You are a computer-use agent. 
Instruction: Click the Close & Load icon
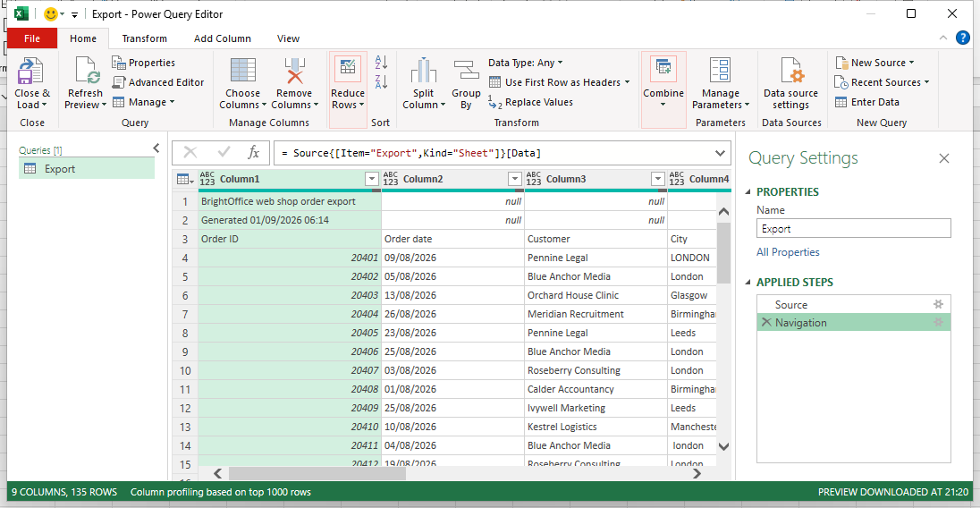pos(30,70)
